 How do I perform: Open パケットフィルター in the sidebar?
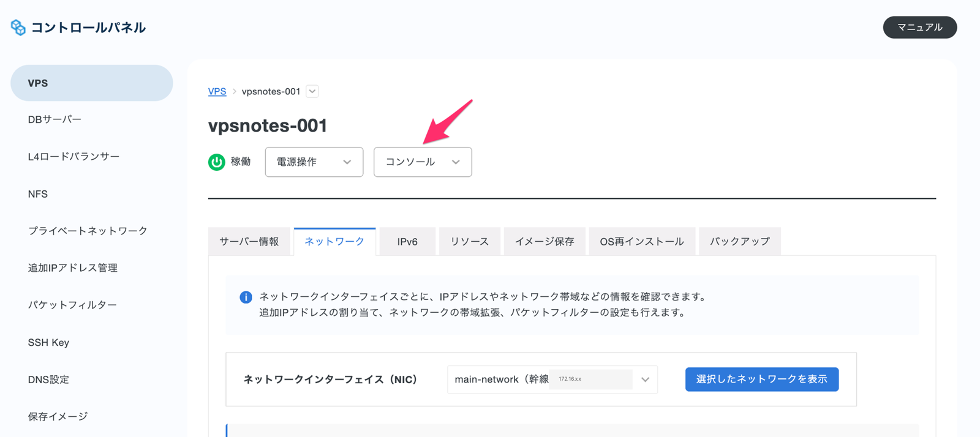(x=72, y=305)
